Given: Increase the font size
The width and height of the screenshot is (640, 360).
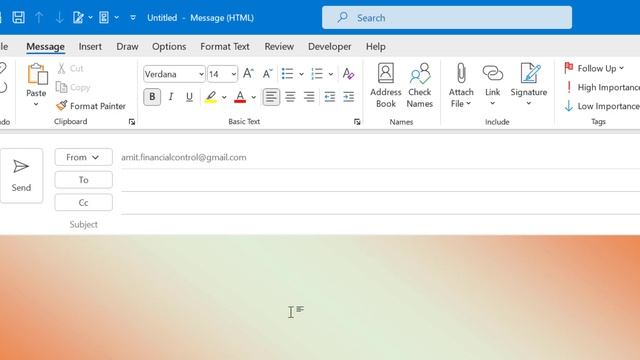Looking at the screenshot, I should coord(248,73).
